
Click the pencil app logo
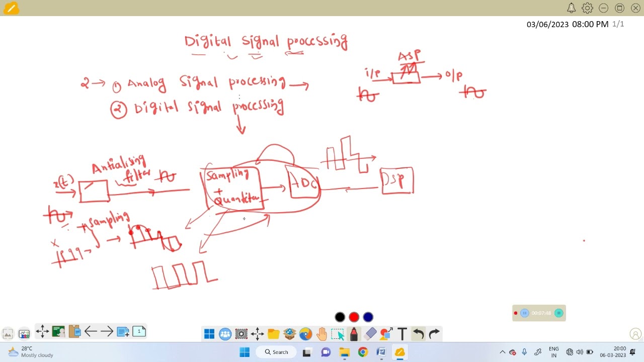click(11, 8)
